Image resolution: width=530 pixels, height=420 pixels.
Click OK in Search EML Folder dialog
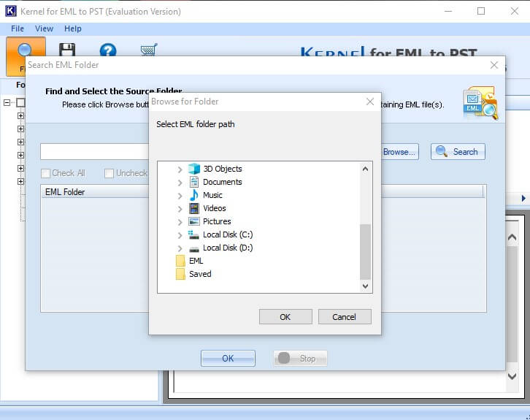pos(228,359)
